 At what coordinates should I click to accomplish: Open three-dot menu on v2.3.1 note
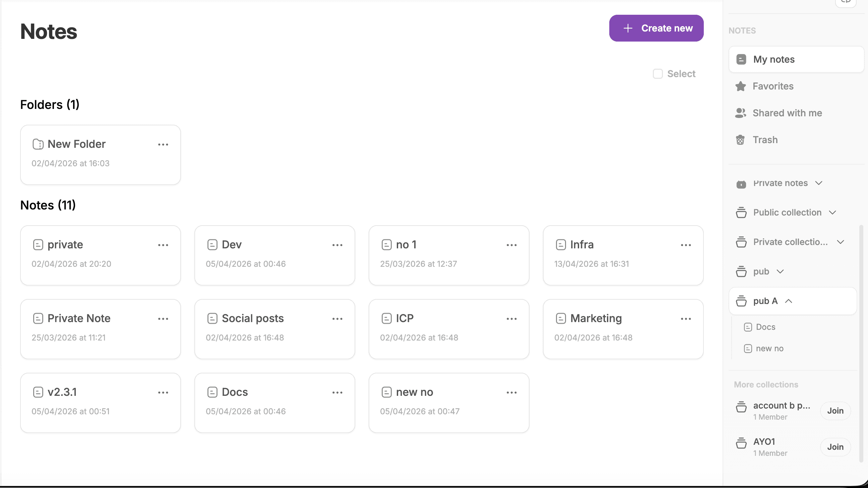coord(163,392)
